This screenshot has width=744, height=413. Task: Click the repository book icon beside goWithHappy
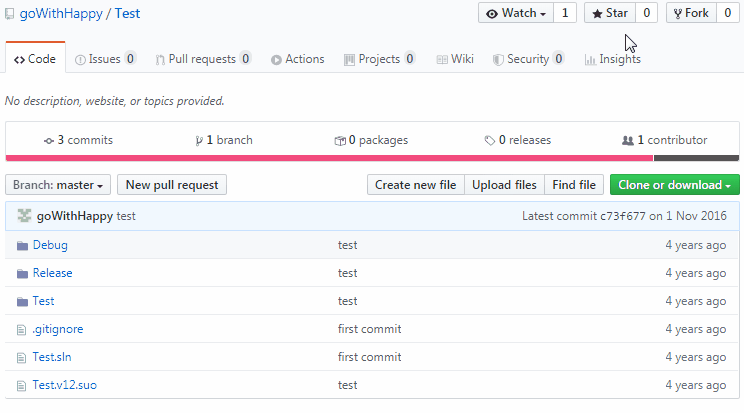9,14
